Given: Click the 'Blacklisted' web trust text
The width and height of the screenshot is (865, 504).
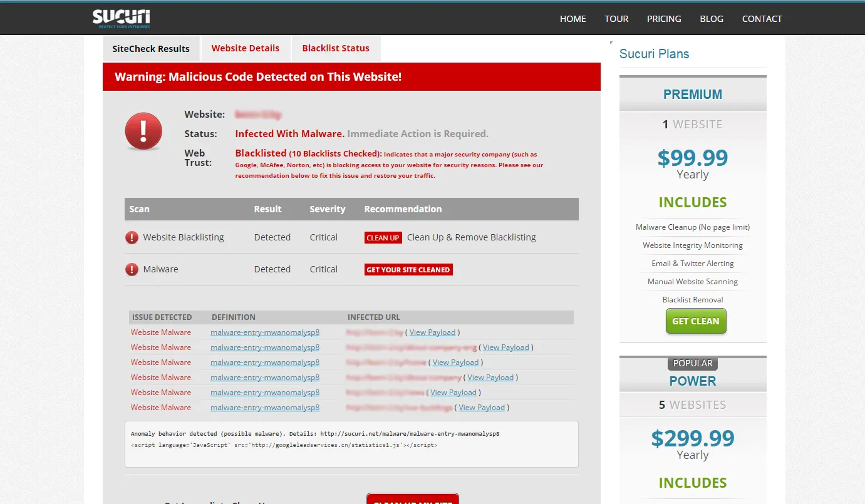Looking at the screenshot, I should [261, 153].
